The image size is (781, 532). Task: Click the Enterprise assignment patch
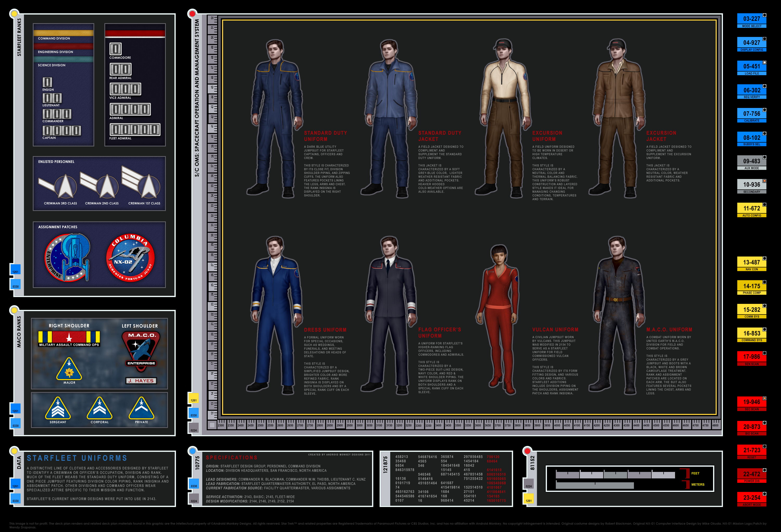pyautogui.click(x=67, y=258)
